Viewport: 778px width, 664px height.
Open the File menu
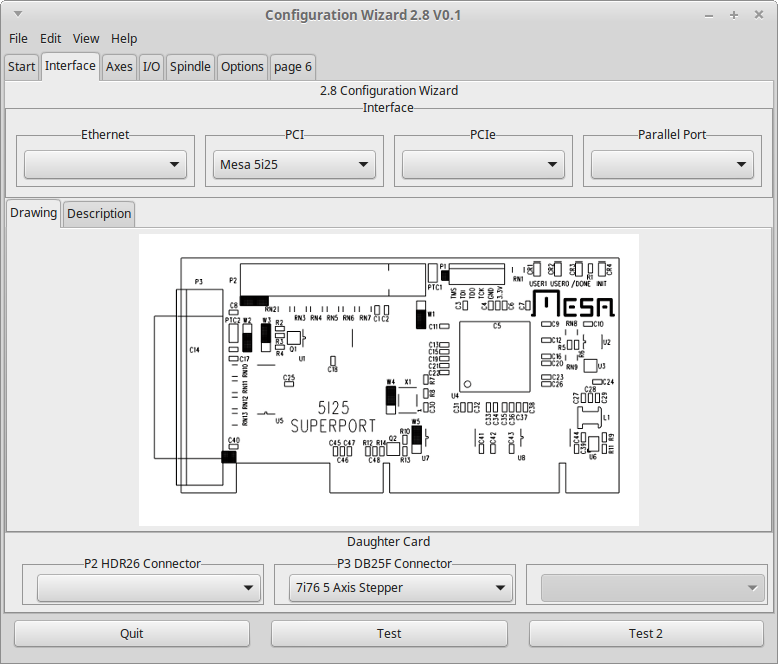coord(18,38)
